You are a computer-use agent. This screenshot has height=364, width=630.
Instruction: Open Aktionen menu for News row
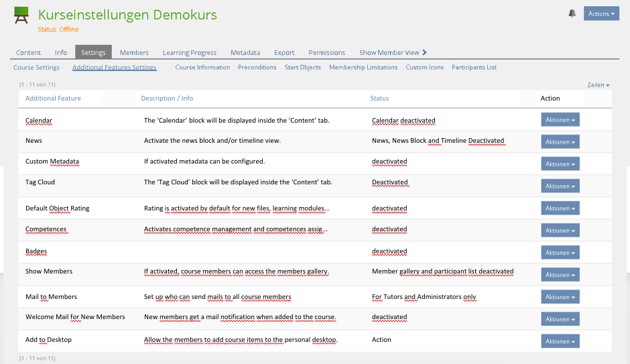click(560, 142)
